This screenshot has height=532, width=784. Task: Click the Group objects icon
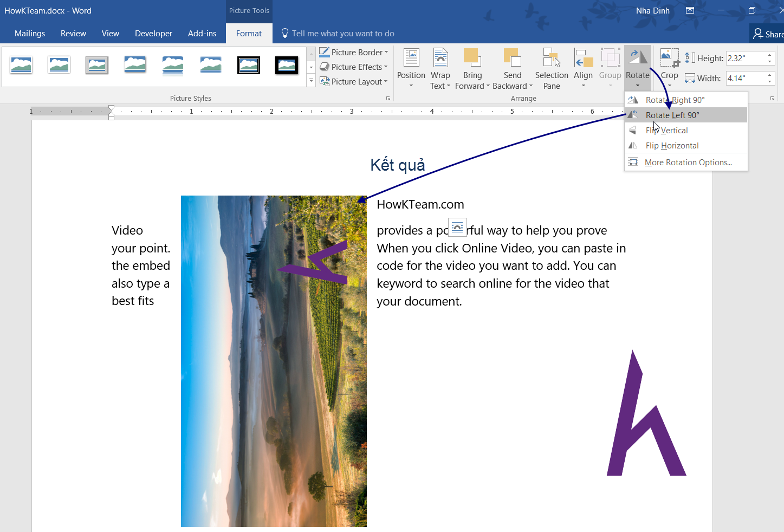(610, 57)
